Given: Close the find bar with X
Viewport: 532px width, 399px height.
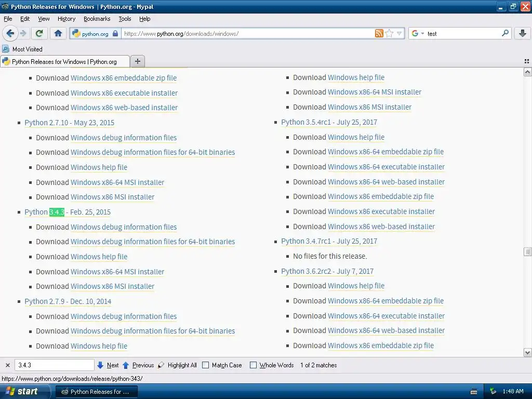Looking at the screenshot, I should [7, 365].
